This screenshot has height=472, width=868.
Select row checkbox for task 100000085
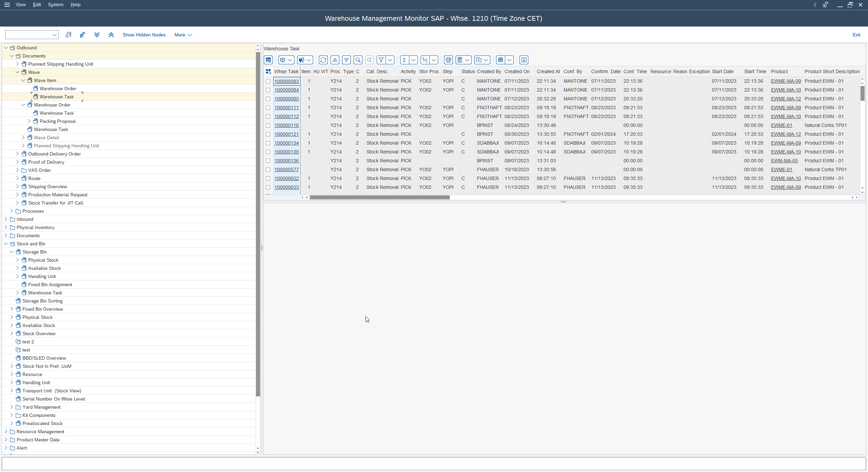coord(268,99)
